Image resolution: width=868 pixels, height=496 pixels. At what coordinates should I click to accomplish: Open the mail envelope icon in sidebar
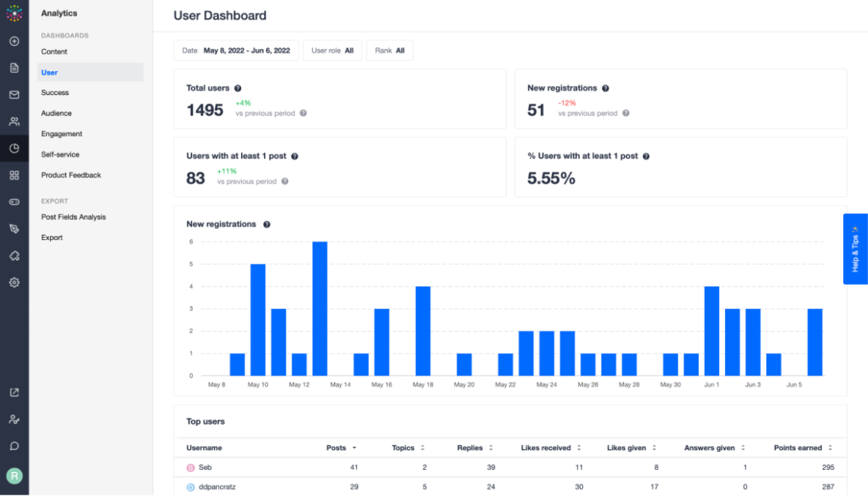(14, 95)
